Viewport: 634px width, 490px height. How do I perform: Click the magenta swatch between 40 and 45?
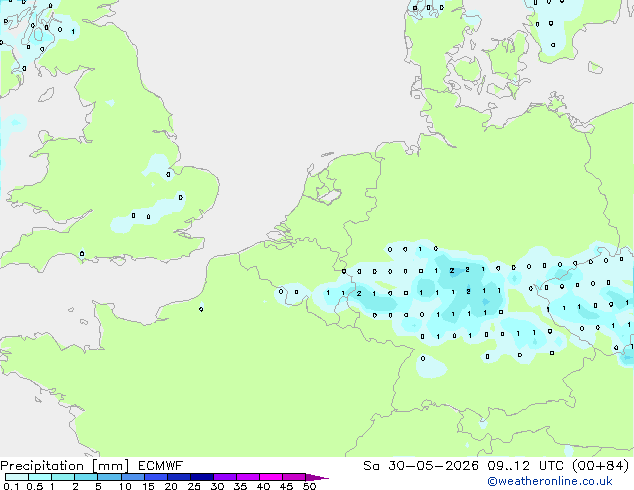pos(271,477)
